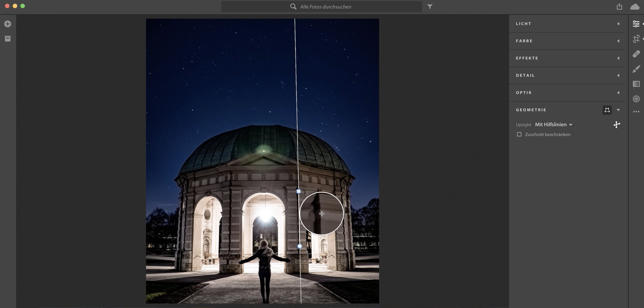Click the Add Photos plus icon
The width and height of the screenshot is (644, 308).
tap(8, 24)
